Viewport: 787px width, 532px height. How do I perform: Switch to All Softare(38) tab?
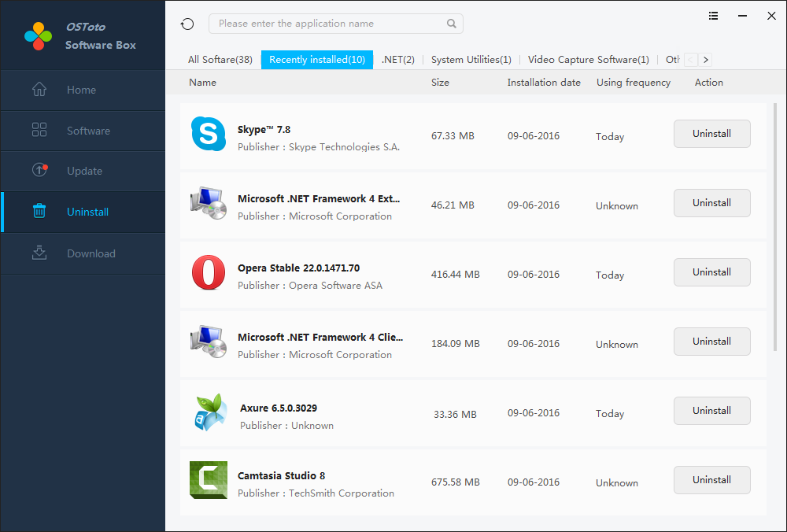(220, 60)
